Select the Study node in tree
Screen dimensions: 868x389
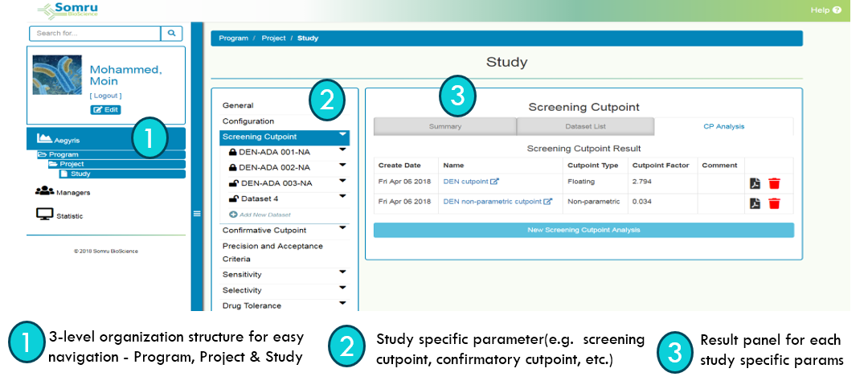(x=80, y=174)
